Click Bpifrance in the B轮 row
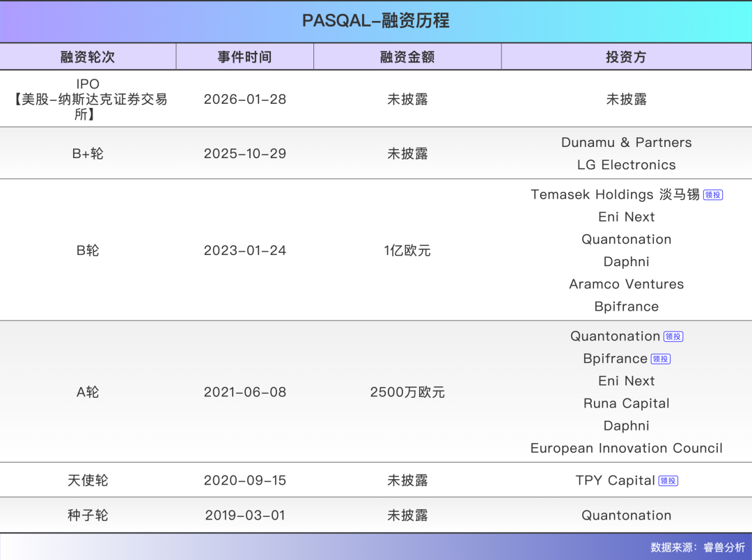The height and width of the screenshot is (560, 752). (x=627, y=306)
